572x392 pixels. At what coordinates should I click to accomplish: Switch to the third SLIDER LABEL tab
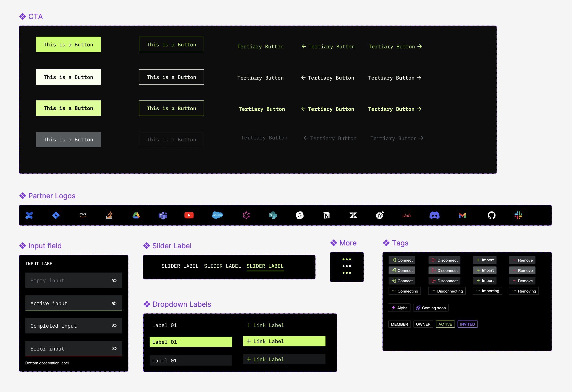(x=265, y=266)
